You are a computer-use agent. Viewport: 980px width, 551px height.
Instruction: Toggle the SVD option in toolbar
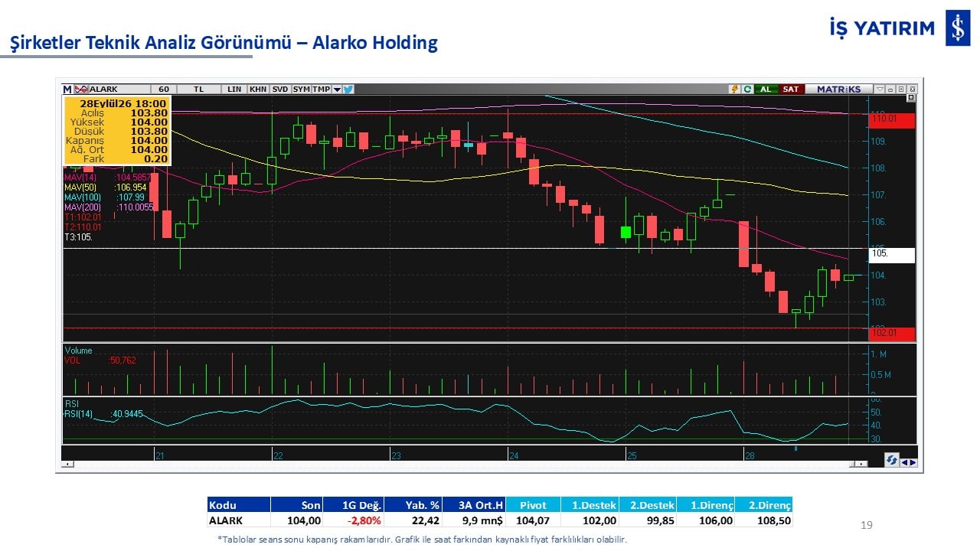tap(280, 89)
